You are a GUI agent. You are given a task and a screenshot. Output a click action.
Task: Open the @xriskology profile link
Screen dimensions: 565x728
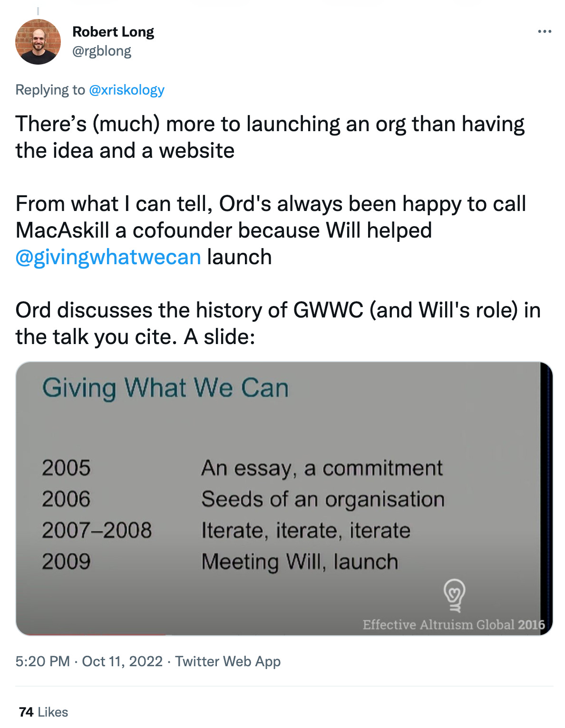(126, 89)
